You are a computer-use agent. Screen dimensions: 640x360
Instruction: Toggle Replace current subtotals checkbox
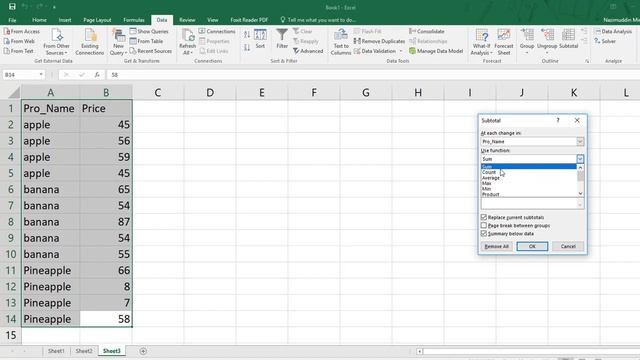[484, 218]
